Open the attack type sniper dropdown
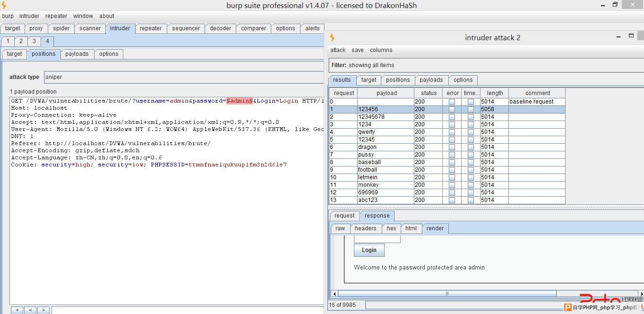The height and width of the screenshot is (314, 644). (184, 77)
